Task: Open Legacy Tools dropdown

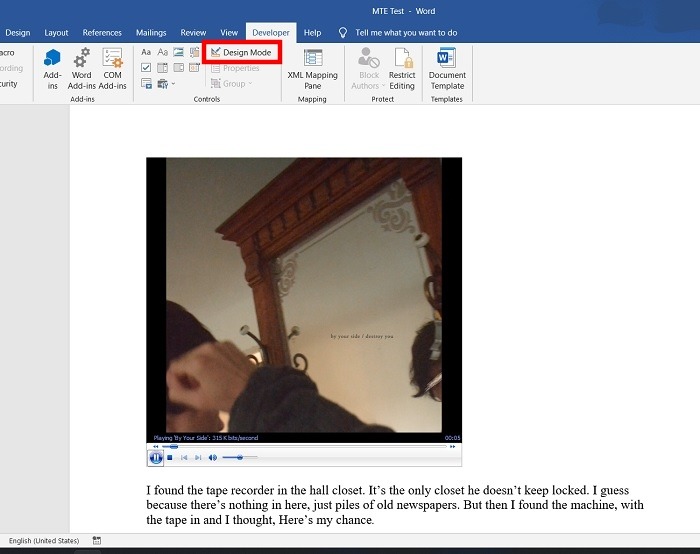Action: click(166, 83)
